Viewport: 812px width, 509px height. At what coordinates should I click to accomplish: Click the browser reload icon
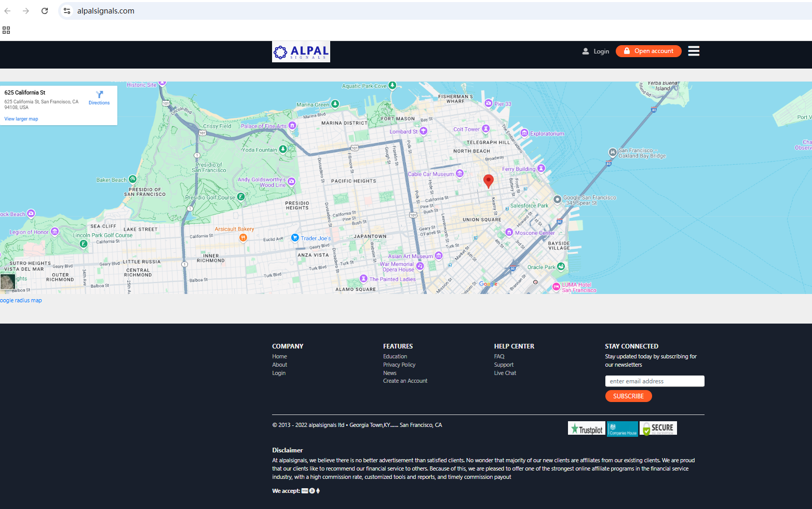45,11
